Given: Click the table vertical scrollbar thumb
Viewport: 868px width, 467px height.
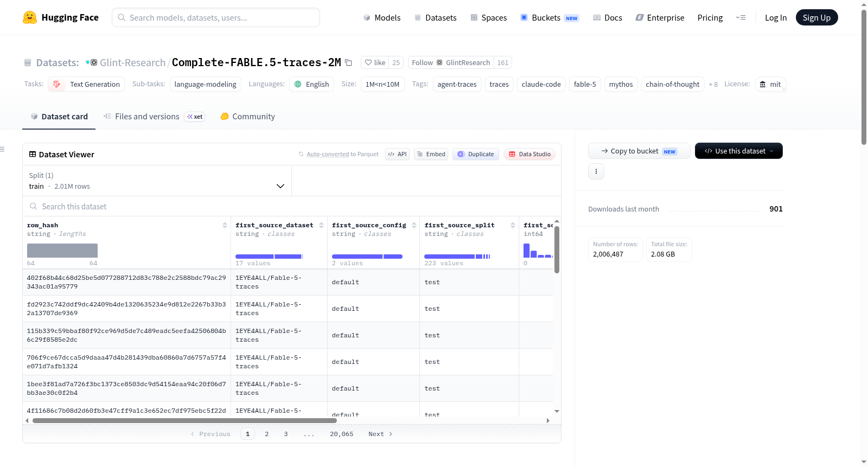Looking at the screenshot, I should (557, 250).
